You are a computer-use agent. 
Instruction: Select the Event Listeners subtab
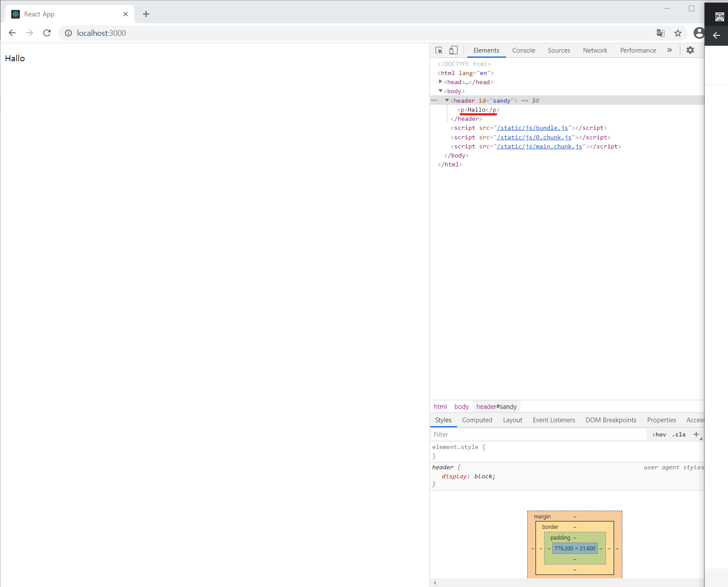(x=554, y=420)
